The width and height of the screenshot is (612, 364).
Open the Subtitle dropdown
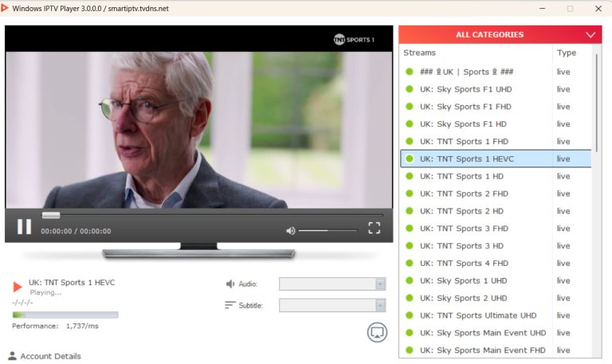(332, 305)
